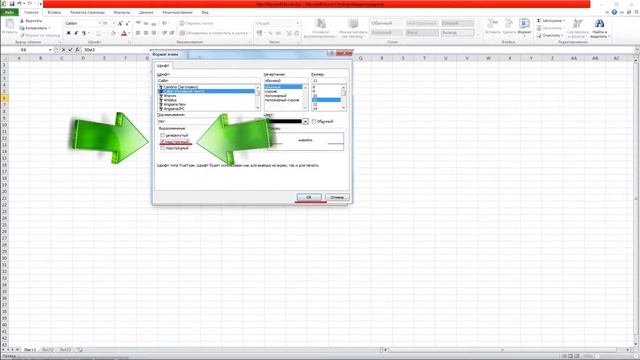This screenshot has height=360, width=640.
Task: Click the center alignment icon in ribbon
Action: click(x=146, y=33)
